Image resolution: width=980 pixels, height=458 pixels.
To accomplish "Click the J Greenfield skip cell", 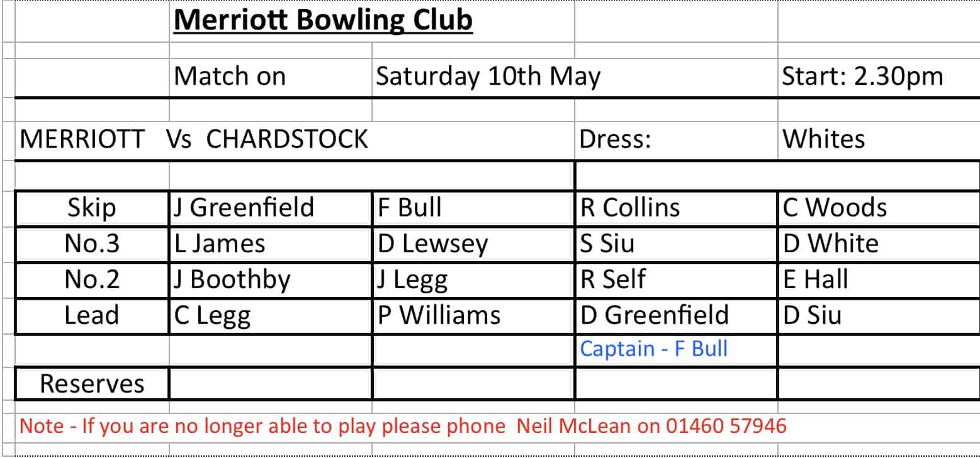I will click(244, 208).
